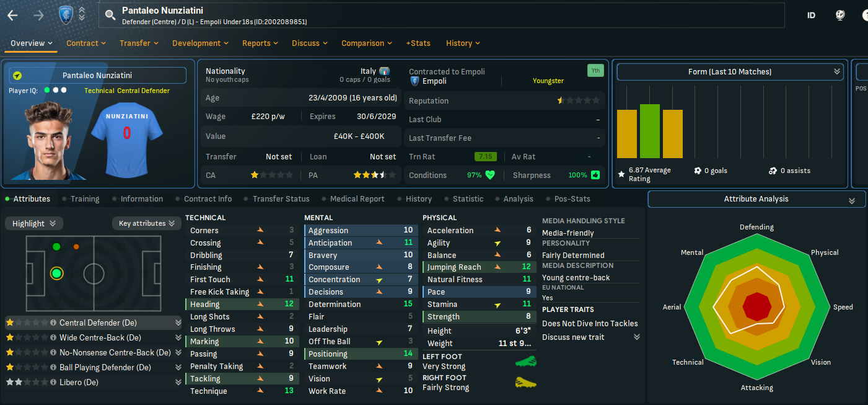This screenshot has height=405, width=868.
Task: Select the Training attributes sub-tab
Action: tap(84, 199)
